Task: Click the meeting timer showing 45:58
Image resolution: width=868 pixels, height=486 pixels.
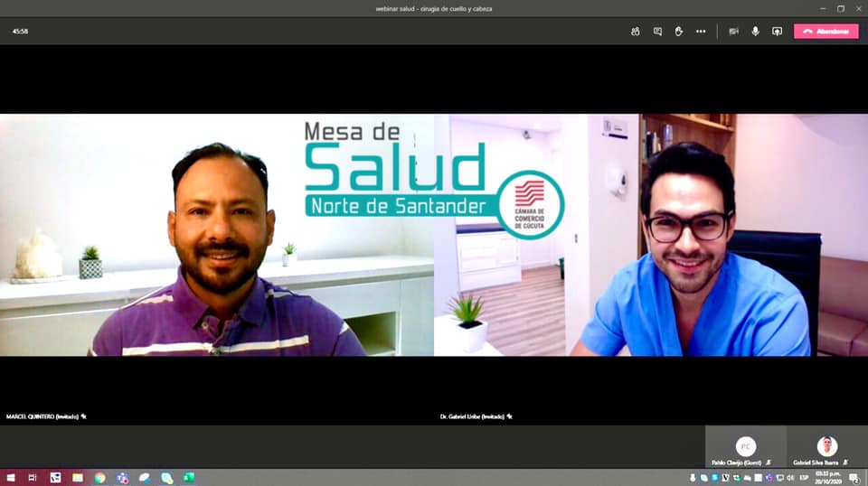Action: click(20, 32)
